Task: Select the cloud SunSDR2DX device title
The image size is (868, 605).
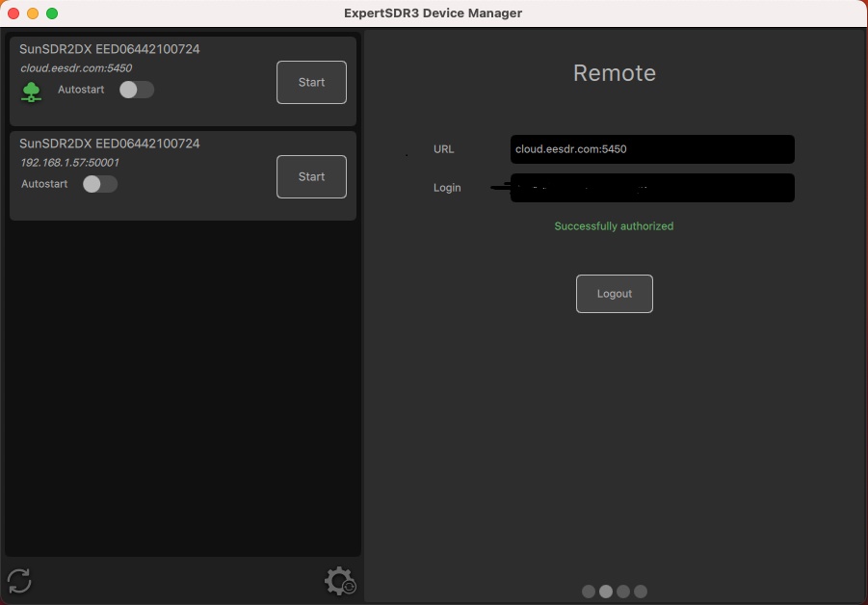Action: click(x=110, y=49)
